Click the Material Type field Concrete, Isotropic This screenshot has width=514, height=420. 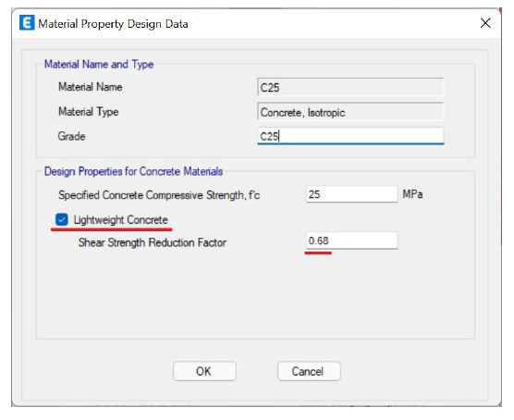(x=350, y=112)
